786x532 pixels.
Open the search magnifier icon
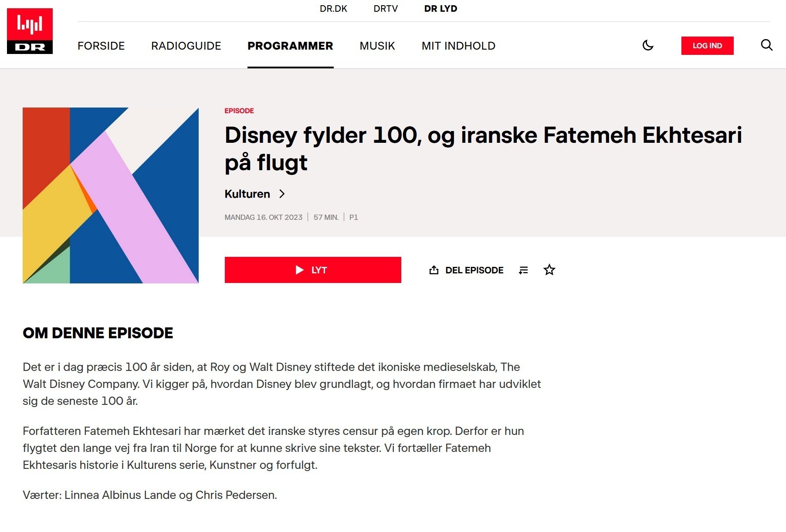pos(766,45)
